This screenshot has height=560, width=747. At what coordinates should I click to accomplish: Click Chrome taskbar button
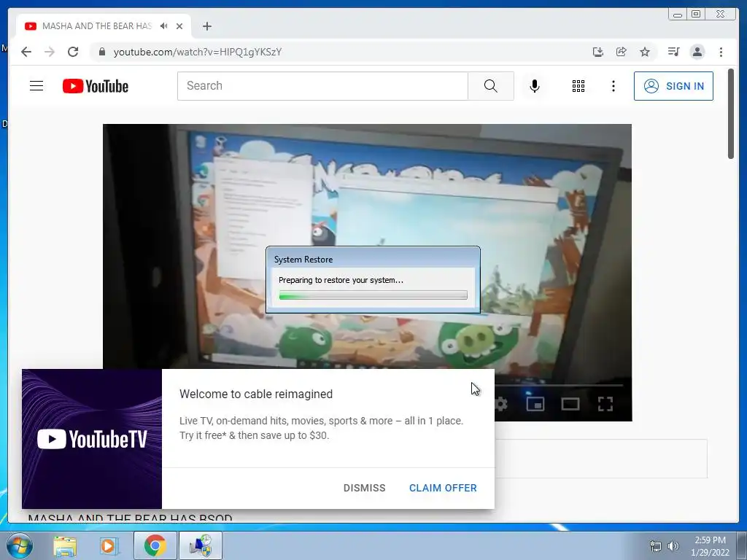[155, 545]
